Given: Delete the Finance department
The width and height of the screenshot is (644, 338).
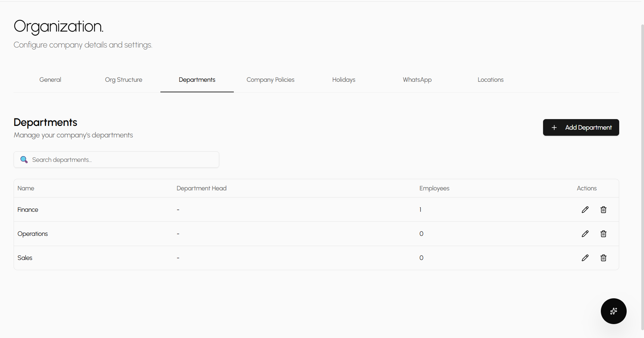Looking at the screenshot, I should [x=603, y=210].
